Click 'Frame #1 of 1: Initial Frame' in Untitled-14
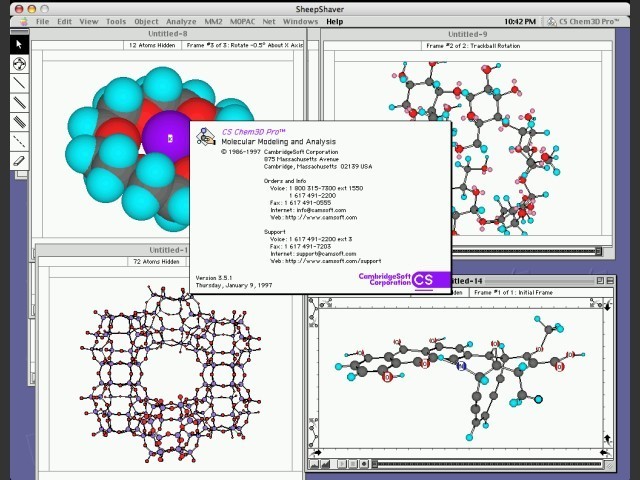 coord(513,293)
